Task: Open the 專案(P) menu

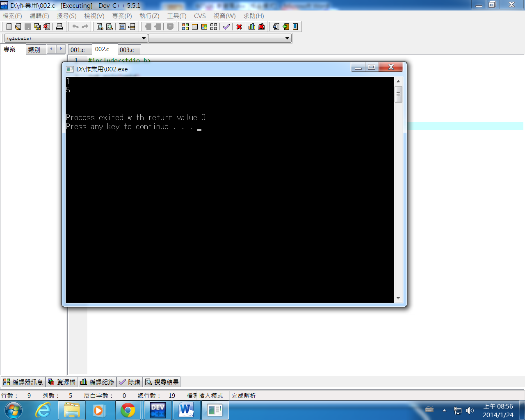Action: click(x=122, y=16)
